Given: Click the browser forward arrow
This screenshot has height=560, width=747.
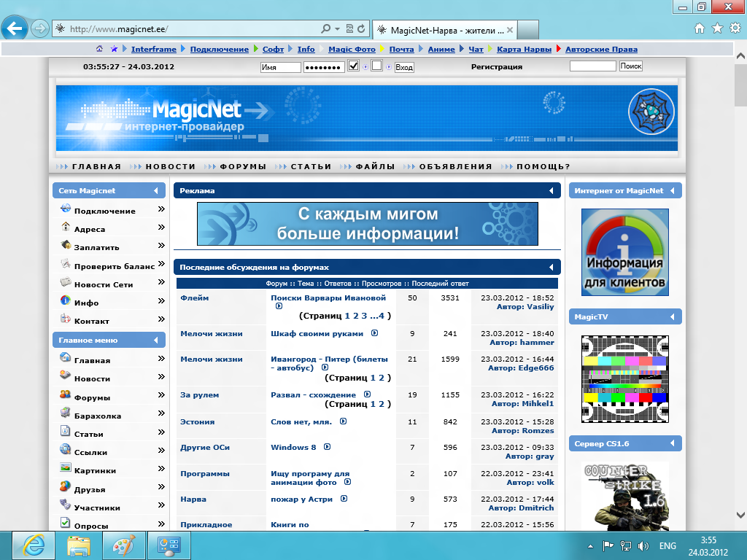Looking at the screenshot, I should [39, 28].
